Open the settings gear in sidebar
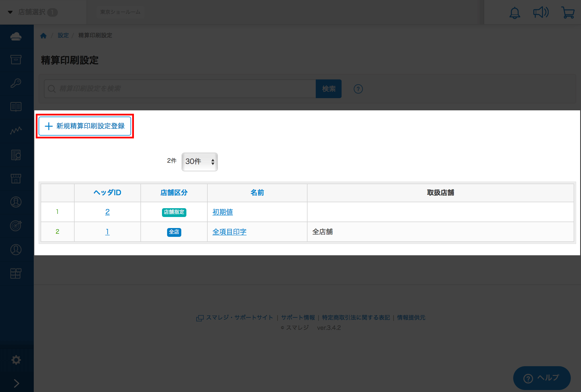This screenshot has height=392, width=581. (16, 360)
